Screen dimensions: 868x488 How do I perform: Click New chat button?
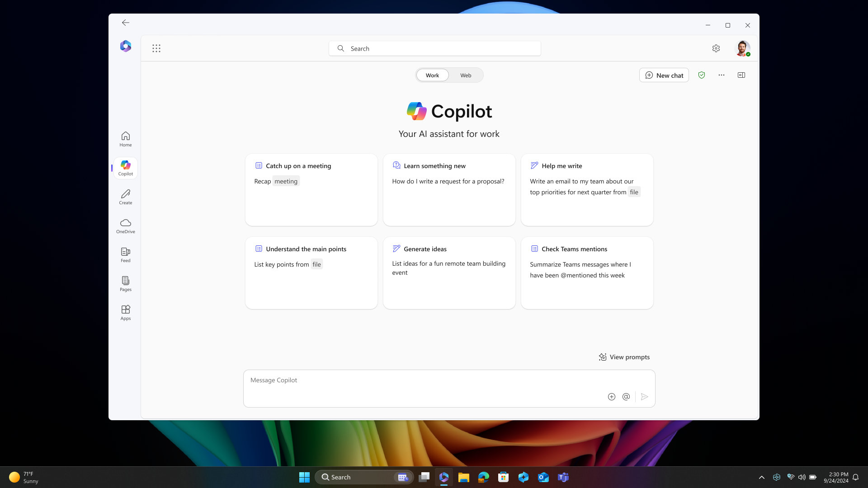[664, 75]
